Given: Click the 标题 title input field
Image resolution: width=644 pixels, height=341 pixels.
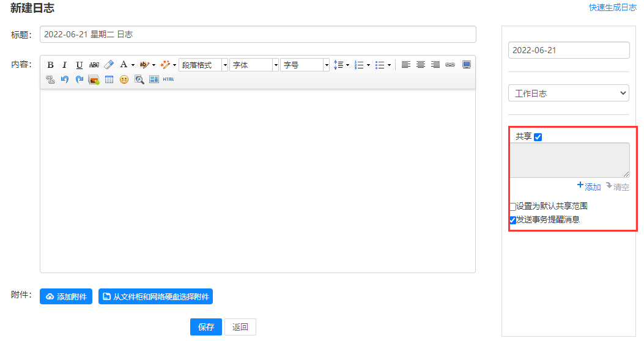Looking at the screenshot, I should [x=257, y=35].
